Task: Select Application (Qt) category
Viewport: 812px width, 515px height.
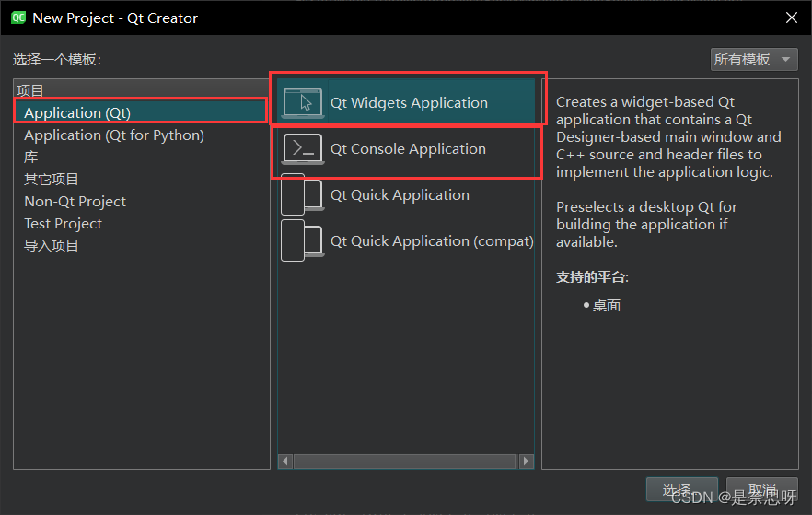Action: click(x=140, y=113)
